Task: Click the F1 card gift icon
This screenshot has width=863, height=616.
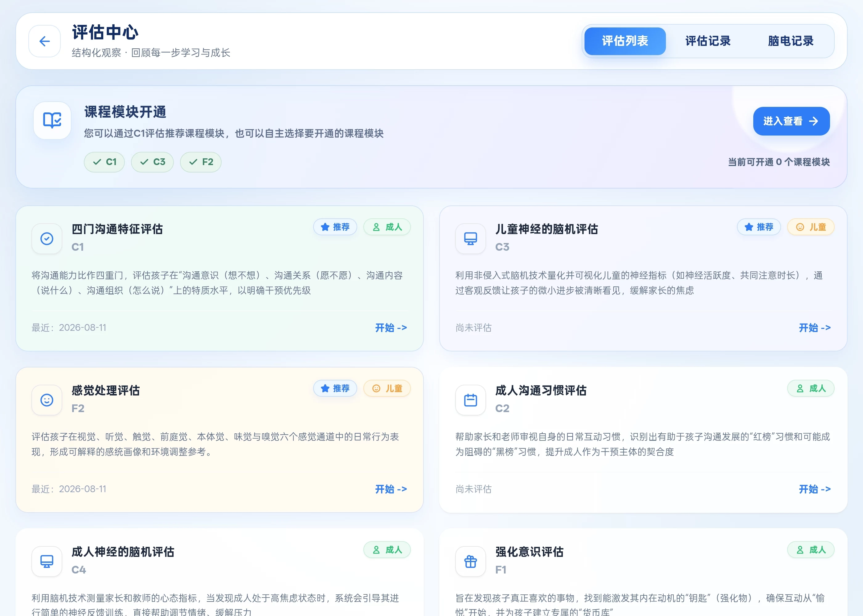Action: 471,561
